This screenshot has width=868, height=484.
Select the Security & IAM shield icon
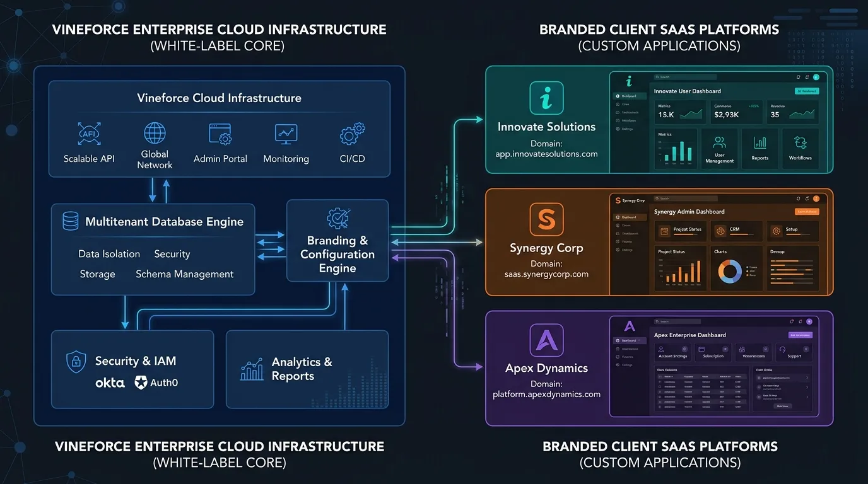tap(76, 362)
